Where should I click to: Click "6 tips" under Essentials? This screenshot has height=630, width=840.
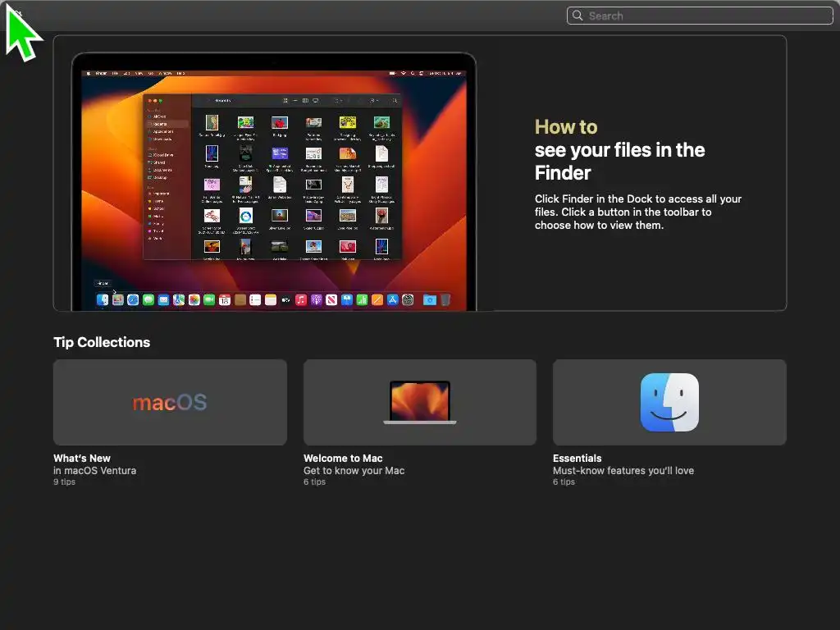click(564, 482)
